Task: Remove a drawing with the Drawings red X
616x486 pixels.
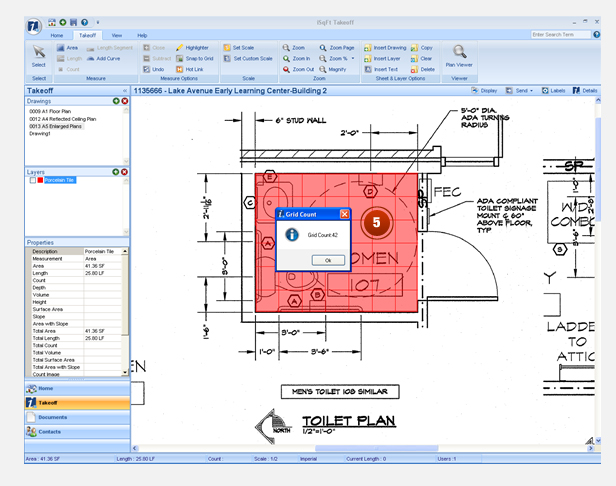Action: [125, 101]
